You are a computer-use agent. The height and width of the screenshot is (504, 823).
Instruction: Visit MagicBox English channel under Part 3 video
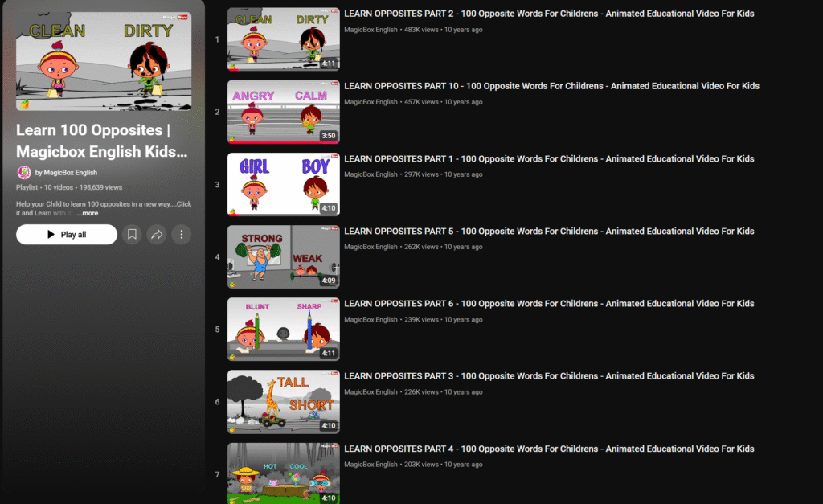371,391
